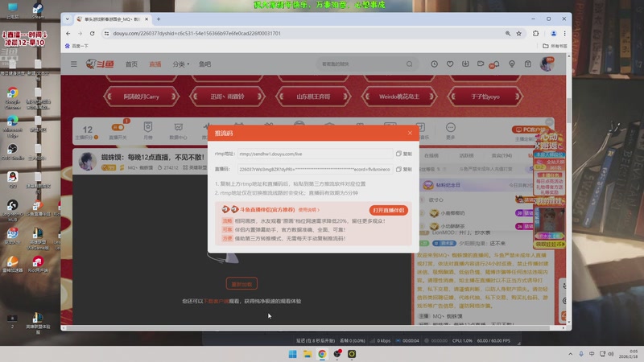The image size is (644, 362).
Task: Select the 阿涛皎月Carry banner button
Action: [x=142, y=97]
